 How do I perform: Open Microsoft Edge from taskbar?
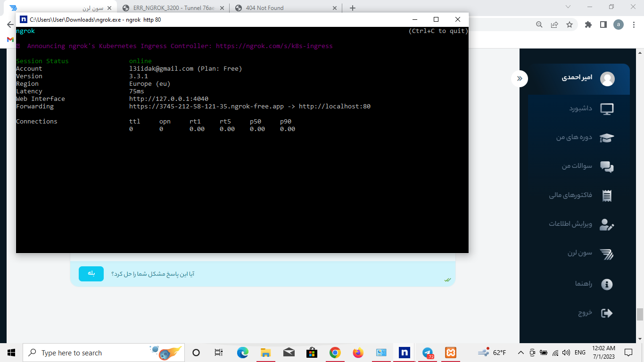point(242,353)
